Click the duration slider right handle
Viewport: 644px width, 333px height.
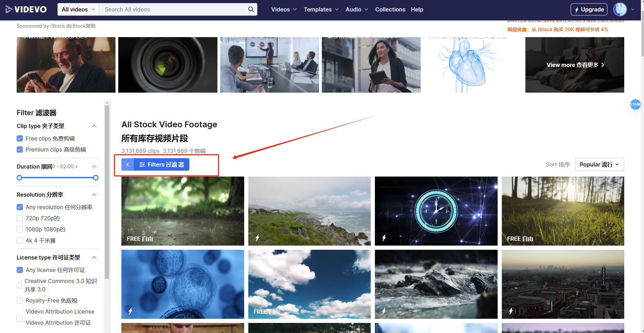click(x=96, y=178)
